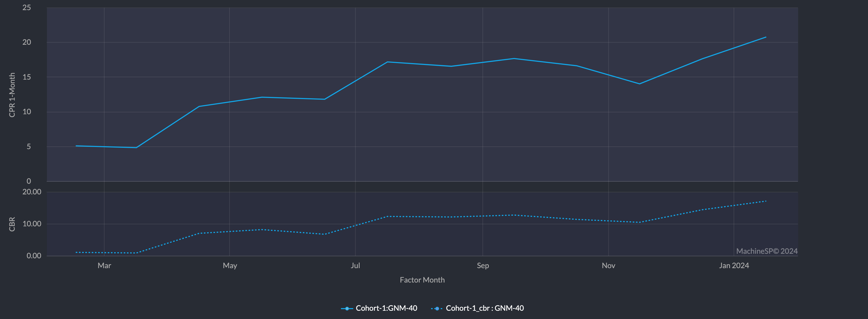868x319 pixels.
Task: Click the CPR 1-Month axis title
Action: 12,95
